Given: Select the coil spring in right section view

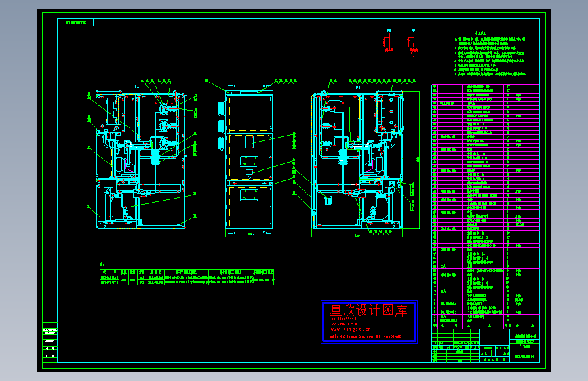Looking at the screenshot, I should [373, 212].
